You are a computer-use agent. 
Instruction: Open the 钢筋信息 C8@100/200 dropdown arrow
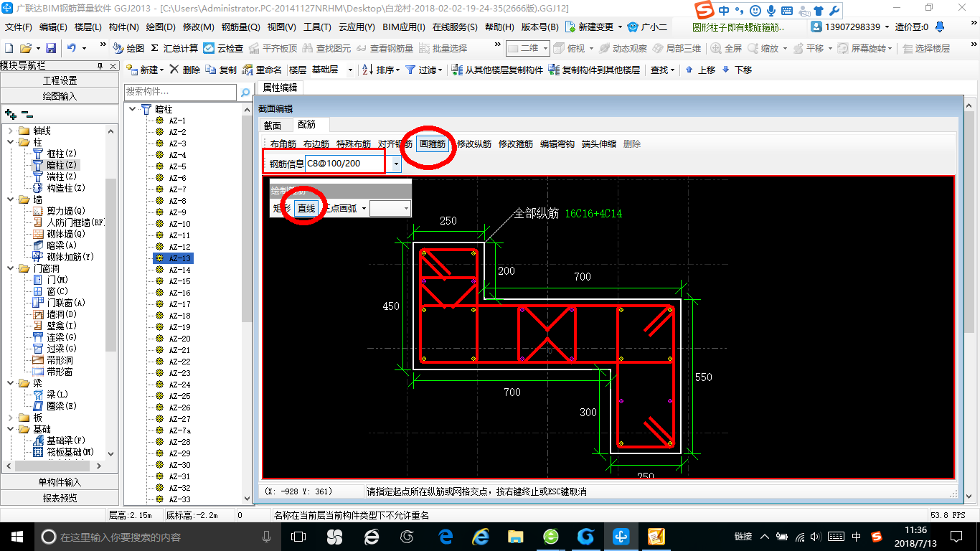pyautogui.click(x=396, y=164)
